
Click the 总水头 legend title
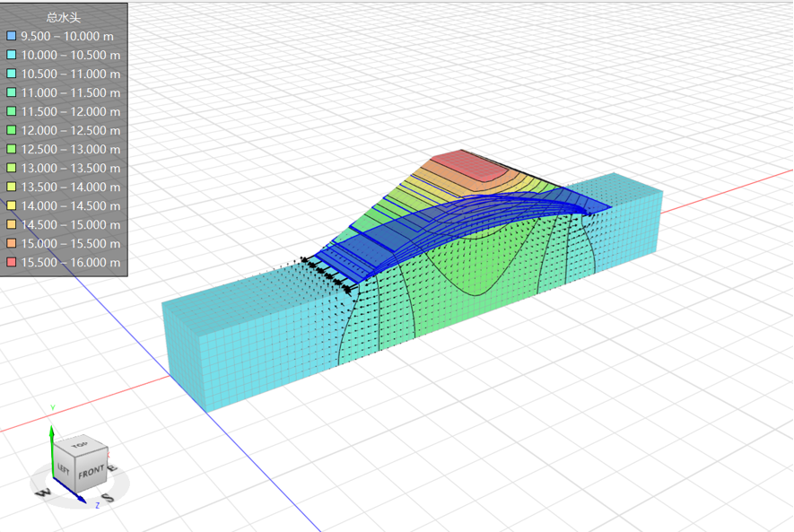click(x=64, y=18)
